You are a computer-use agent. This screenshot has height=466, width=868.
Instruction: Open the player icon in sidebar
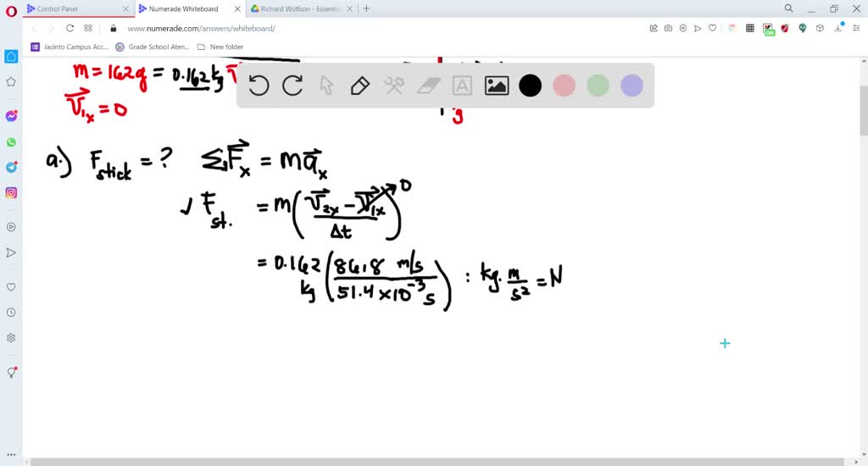[11, 227]
